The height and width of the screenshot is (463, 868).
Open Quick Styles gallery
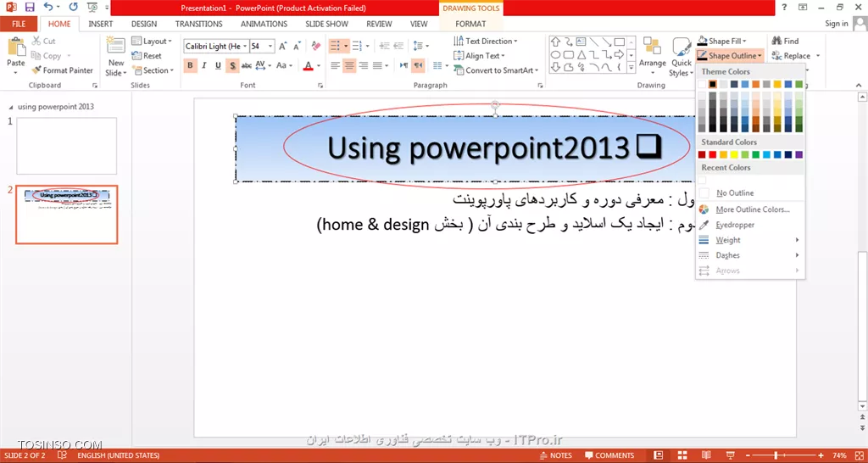click(682, 57)
